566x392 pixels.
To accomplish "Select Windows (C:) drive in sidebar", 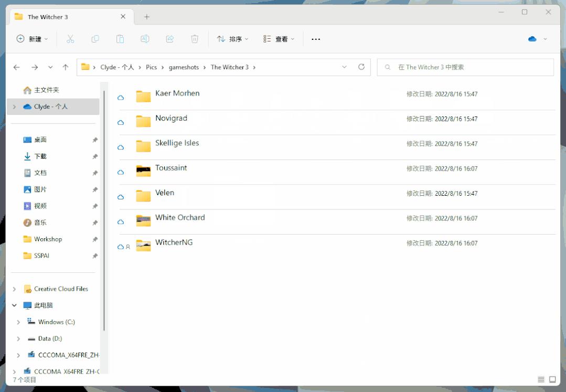I will [54, 322].
